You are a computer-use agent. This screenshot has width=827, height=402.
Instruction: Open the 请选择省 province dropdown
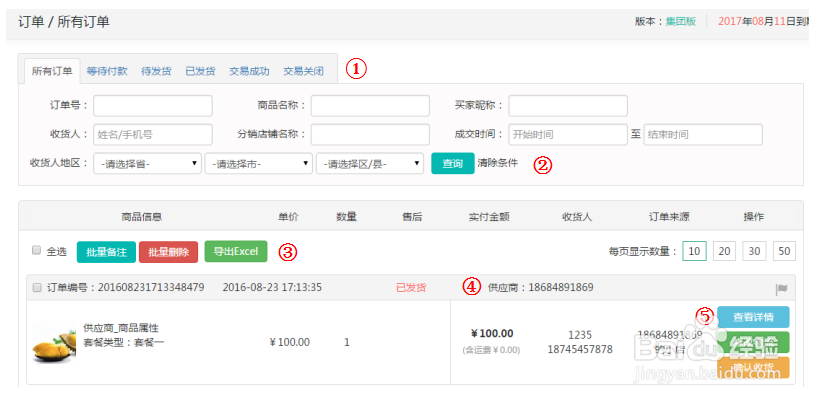pyautogui.click(x=148, y=164)
